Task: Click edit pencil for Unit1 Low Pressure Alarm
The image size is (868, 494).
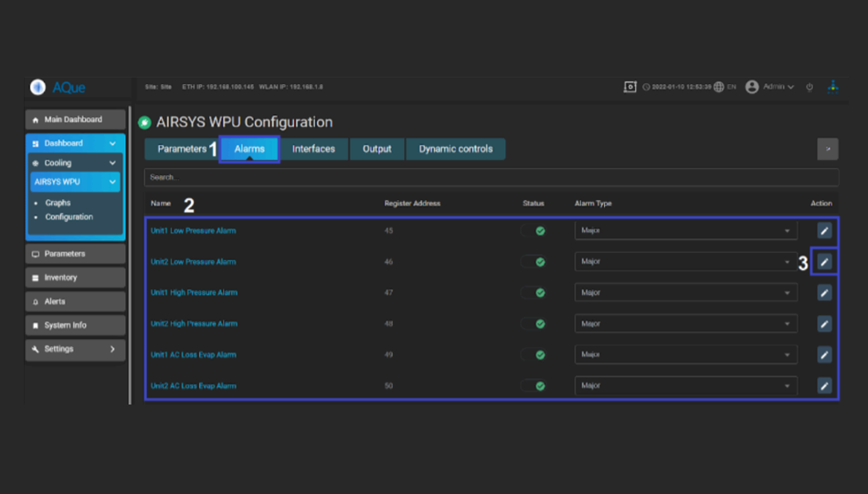Action: tap(824, 231)
